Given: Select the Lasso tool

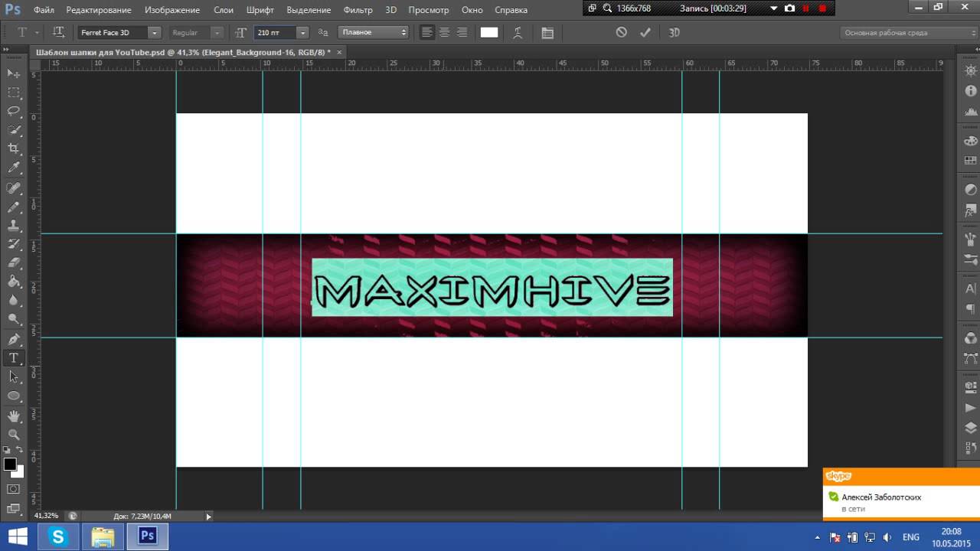Looking at the screenshot, I should click(x=14, y=111).
